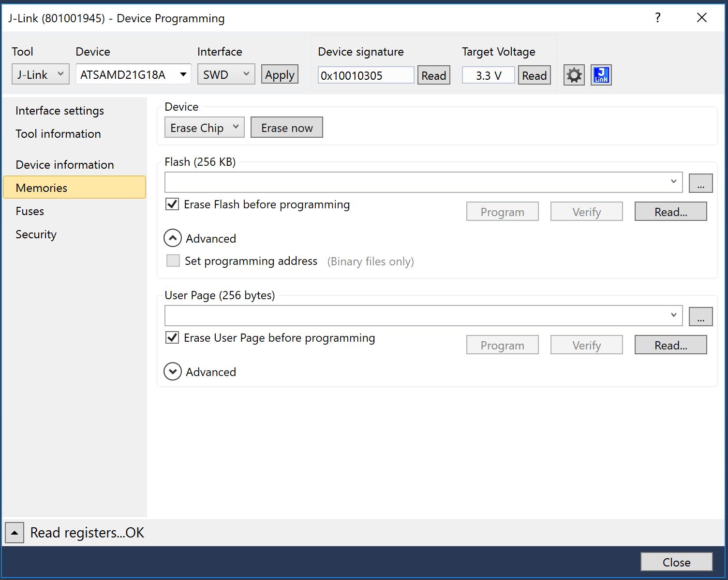The height and width of the screenshot is (580, 728).
Task: Select Memories in sidebar
Action: pos(74,188)
